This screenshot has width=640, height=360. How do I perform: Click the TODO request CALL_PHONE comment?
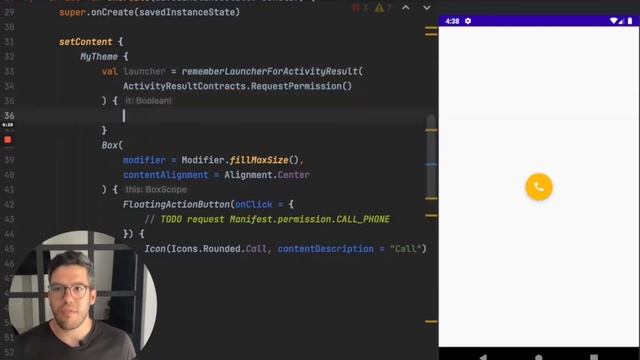point(267,219)
